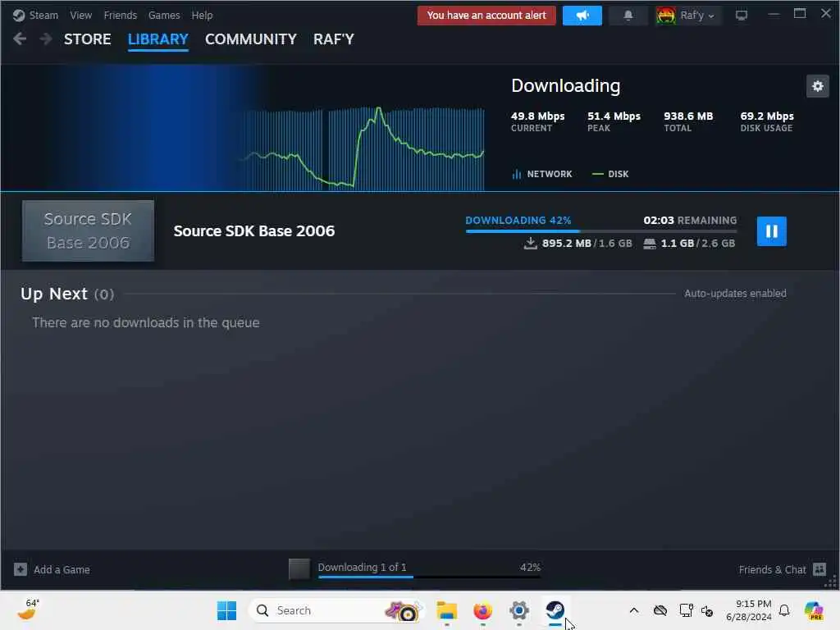Image resolution: width=840 pixels, height=630 pixels.
Task: Open the Steam notifications bell
Action: (x=628, y=16)
